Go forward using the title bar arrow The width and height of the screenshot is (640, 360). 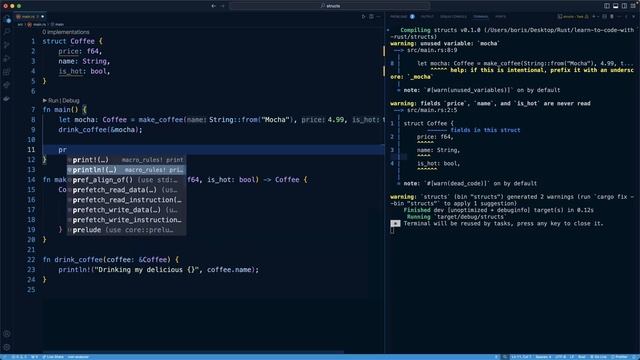pos(222,6)
